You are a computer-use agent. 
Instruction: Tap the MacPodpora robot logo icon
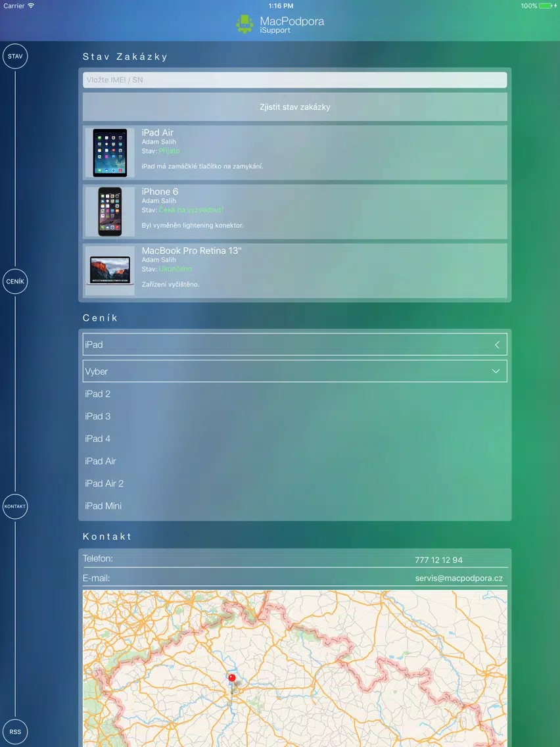[x=245, y=24]
